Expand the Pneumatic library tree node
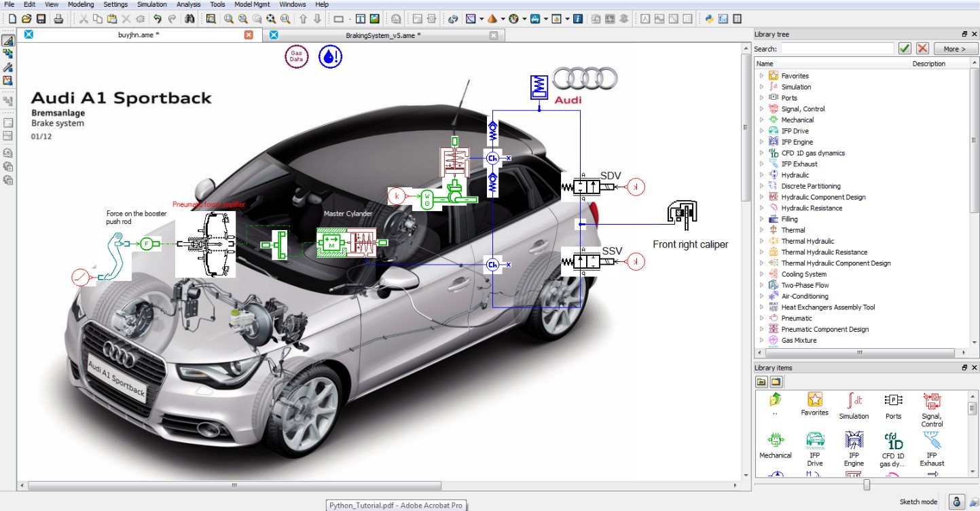This screenshot has width=980, height=511. tap(761, 318)
